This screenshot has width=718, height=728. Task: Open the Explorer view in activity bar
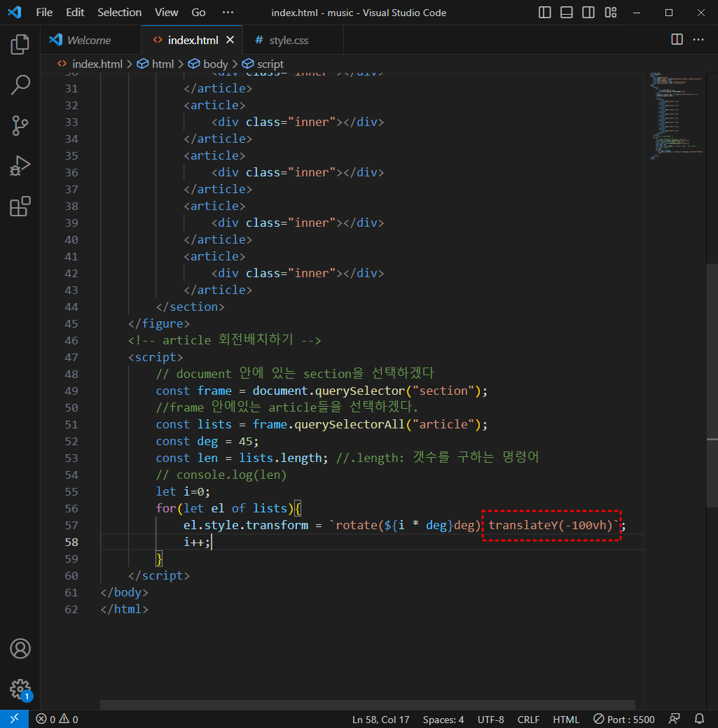tap(20, 44)
